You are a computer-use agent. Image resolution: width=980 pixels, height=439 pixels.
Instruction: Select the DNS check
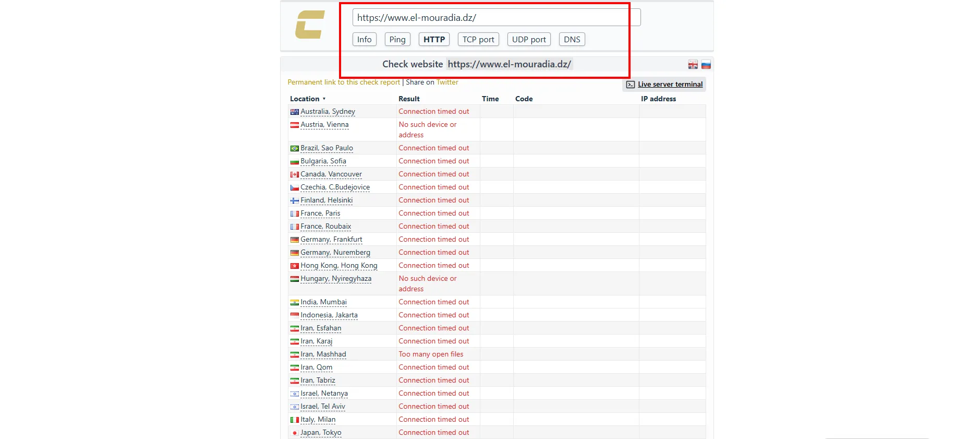click(x=572, y=39)
